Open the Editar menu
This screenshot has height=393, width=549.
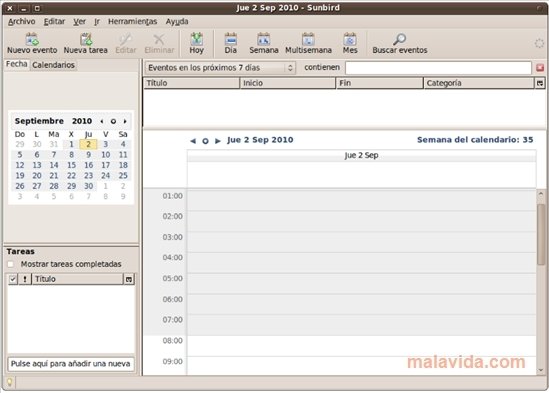(54, 22)
